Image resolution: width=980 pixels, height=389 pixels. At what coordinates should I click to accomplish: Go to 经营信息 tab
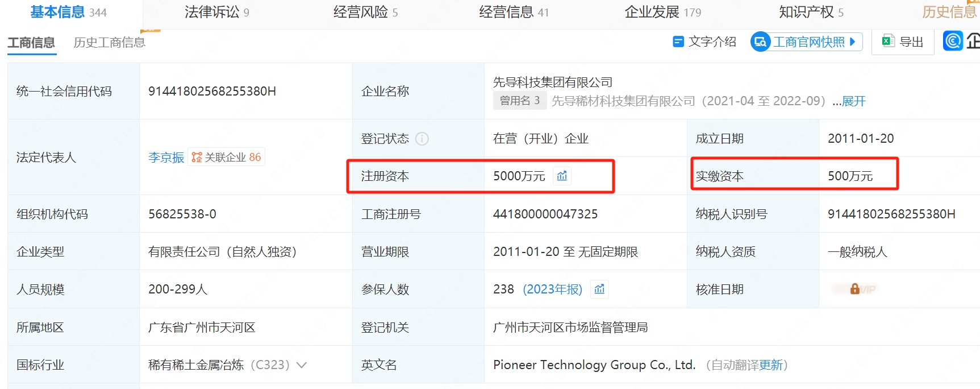[514, 12]
